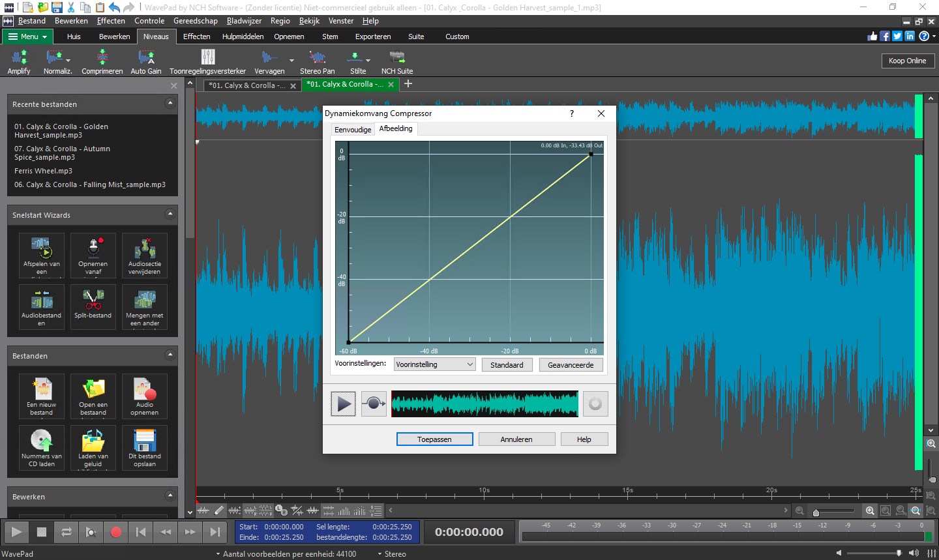
Task: Toggle the compressor bypass preview button
Action: pos(374,404)
